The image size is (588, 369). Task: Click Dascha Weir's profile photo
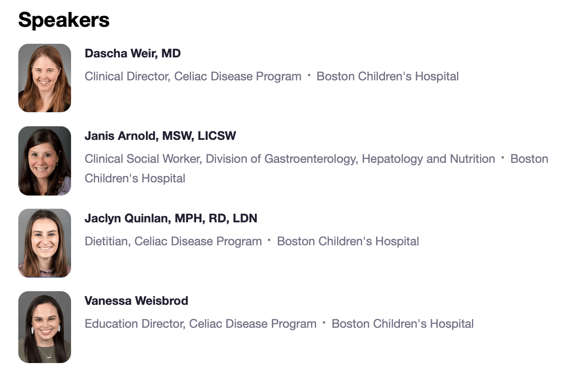pyautogui.click(x=45, y=78)
